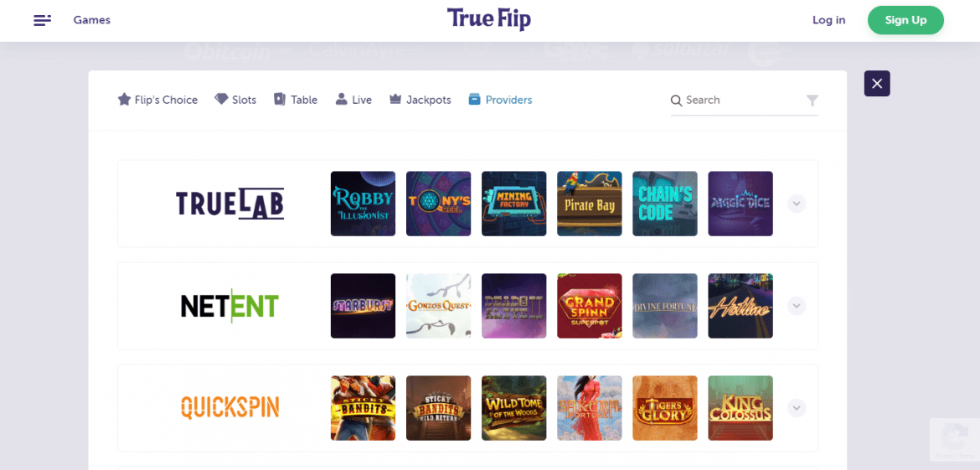Open Starburst game thumbnail
This screenshot has width=980, height=470.
click(x=364, y=306)
